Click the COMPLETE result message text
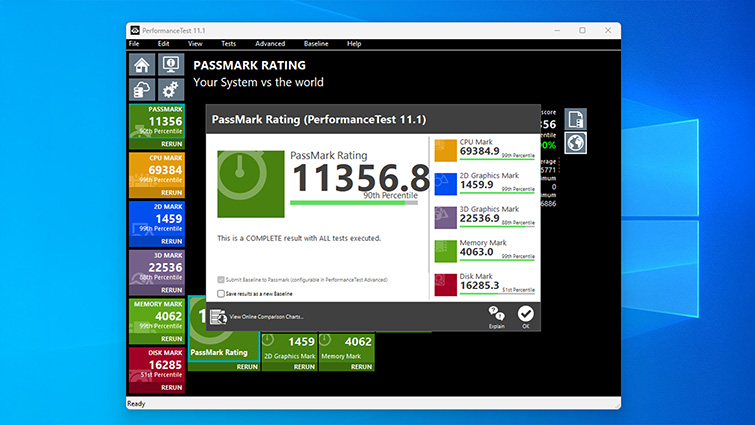 point(299,238)
